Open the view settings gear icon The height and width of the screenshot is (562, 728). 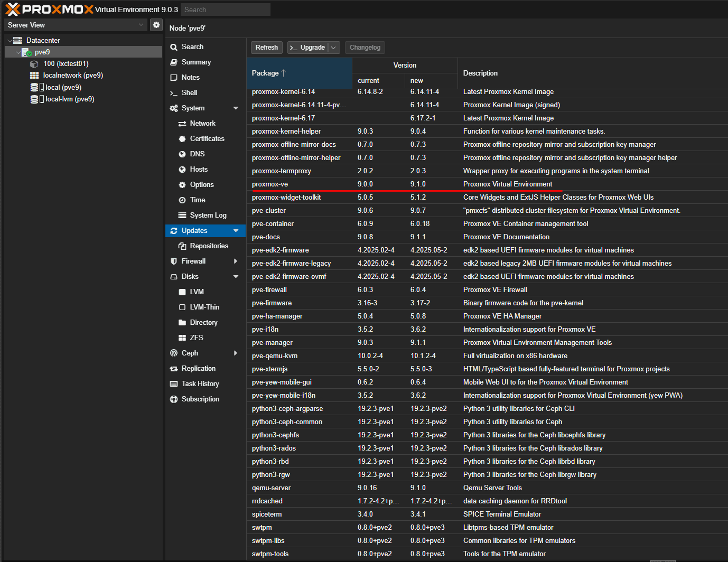[x=156, y=24]
